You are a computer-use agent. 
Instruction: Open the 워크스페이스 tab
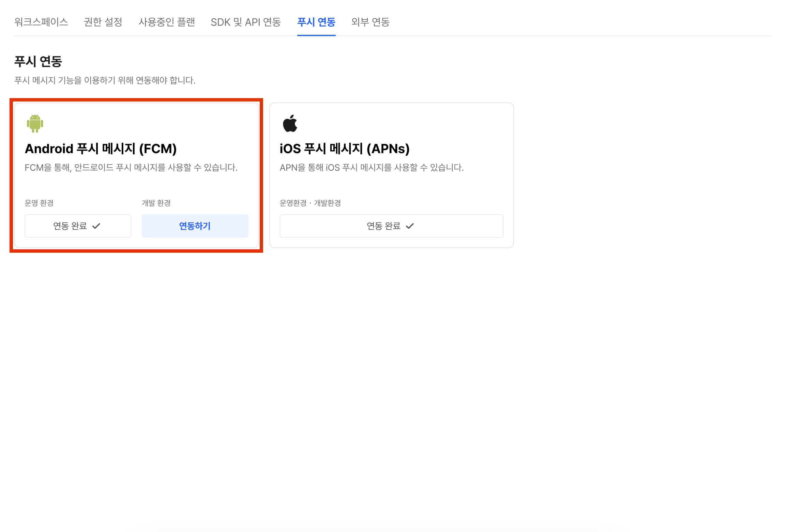(x=41, y=22)
